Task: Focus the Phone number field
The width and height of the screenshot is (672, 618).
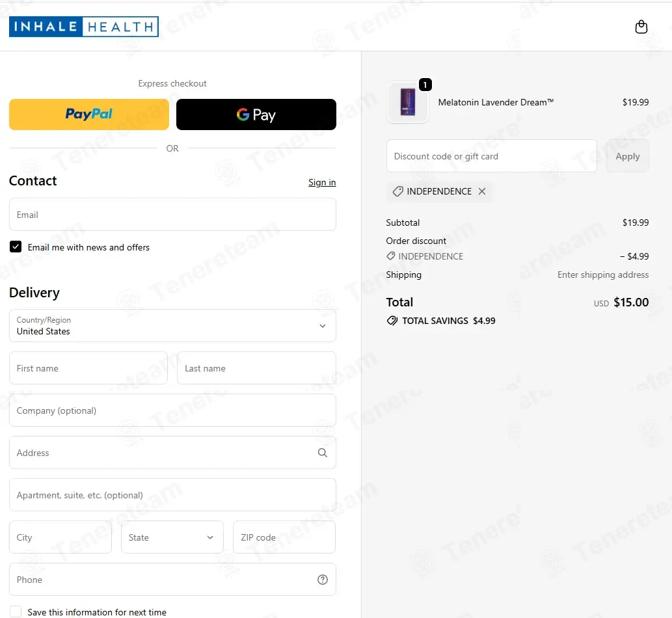Action: point(172,580)
